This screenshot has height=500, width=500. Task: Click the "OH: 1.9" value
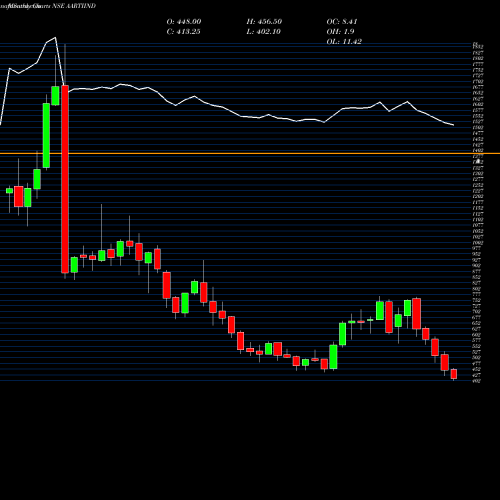tap(340, 32)
